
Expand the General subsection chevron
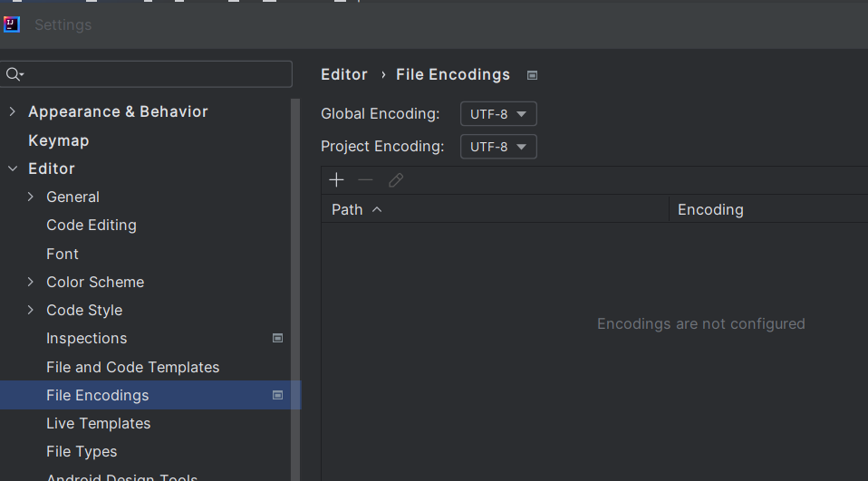click(x=31, y=197)
